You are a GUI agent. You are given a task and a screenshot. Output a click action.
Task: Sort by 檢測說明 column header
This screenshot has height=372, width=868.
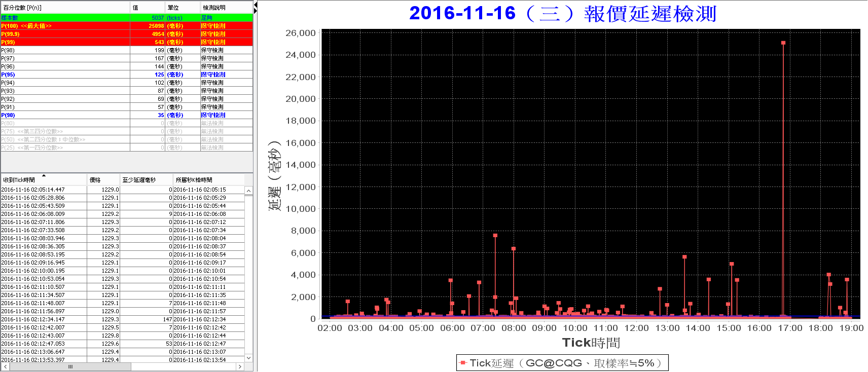(x=227, y=8)
